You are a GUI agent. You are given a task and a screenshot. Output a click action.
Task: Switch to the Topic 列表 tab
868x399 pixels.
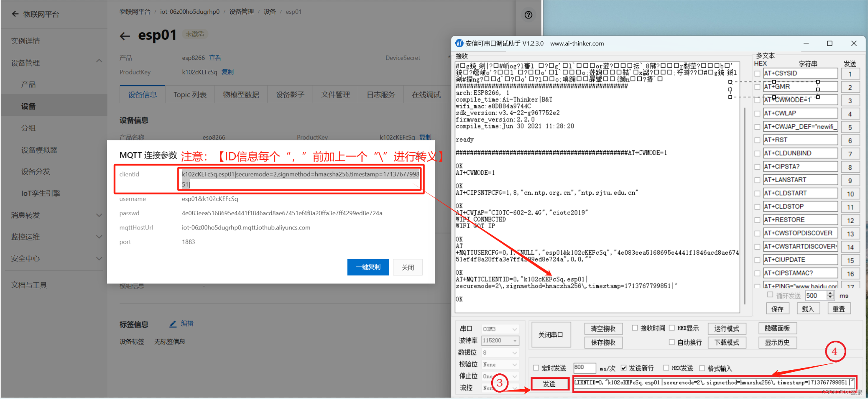point(190,95)
